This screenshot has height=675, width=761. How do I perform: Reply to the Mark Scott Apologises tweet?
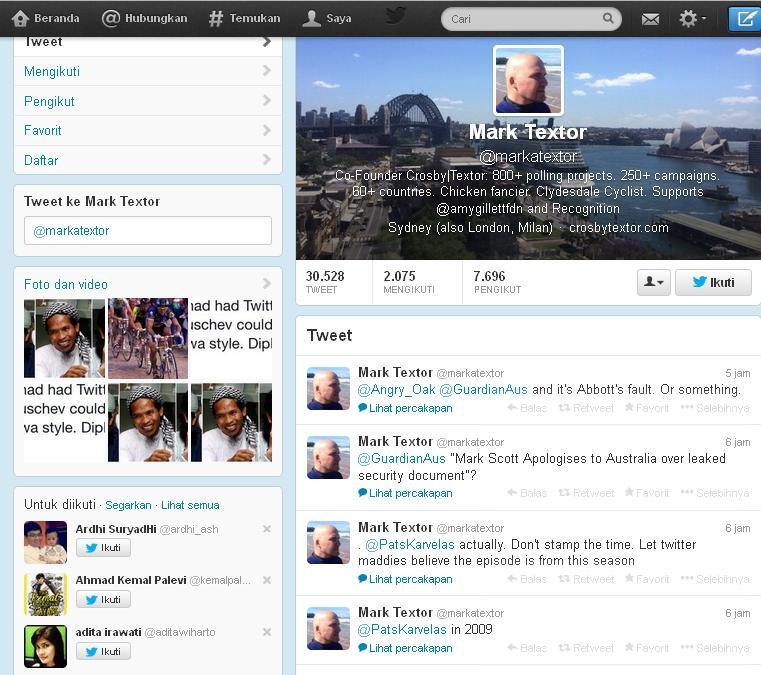coord(527,493)
